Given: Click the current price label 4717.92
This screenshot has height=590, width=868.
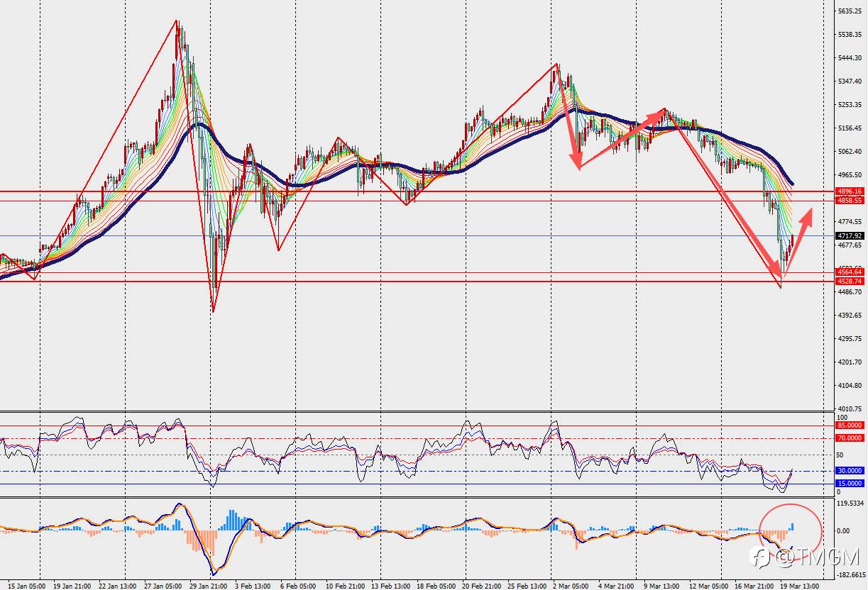Looking at the screenshot, I should point(850,236).
